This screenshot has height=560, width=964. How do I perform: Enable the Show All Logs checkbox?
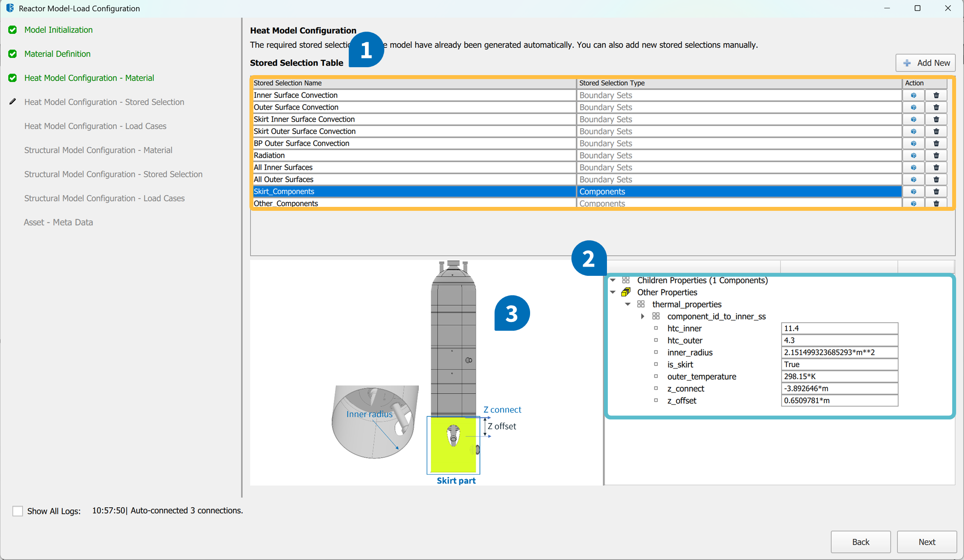[18, 511]
